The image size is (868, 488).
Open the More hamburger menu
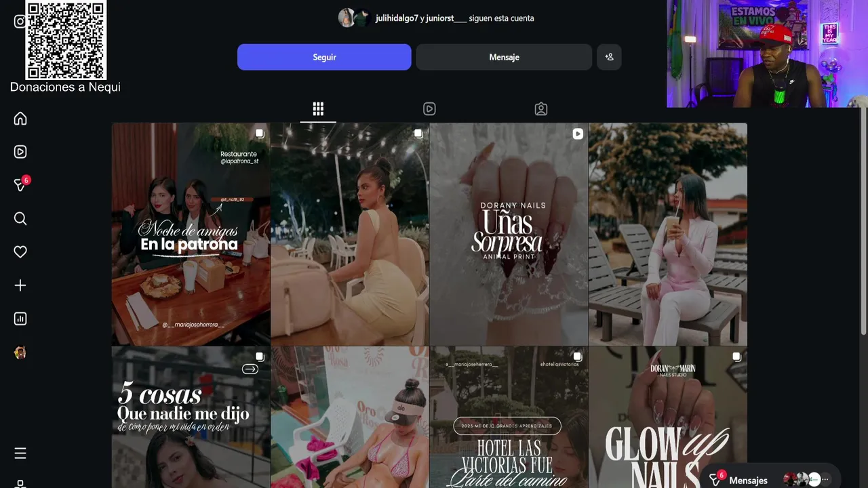[x=20, y=453]
